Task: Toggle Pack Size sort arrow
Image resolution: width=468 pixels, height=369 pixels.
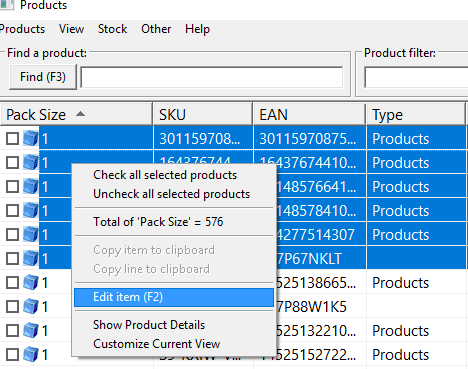Action: click(80, 114)
